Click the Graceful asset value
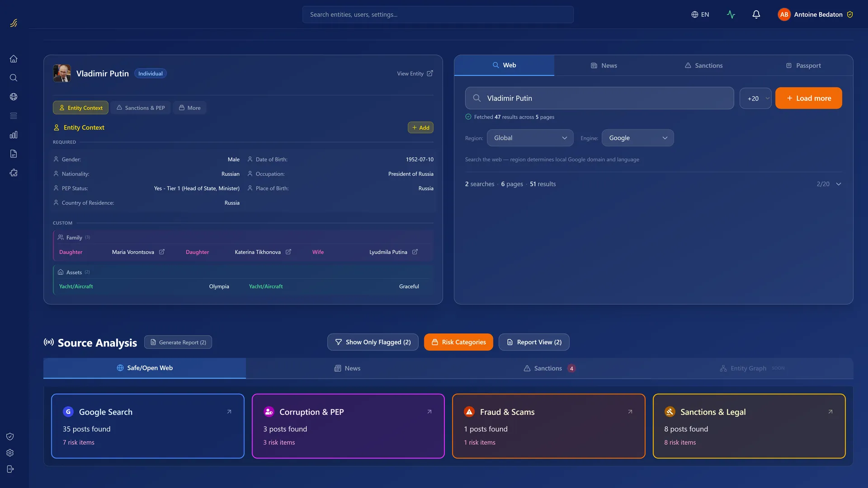The height and width of the screenshot is (488, 868). [x=409, y=286]
